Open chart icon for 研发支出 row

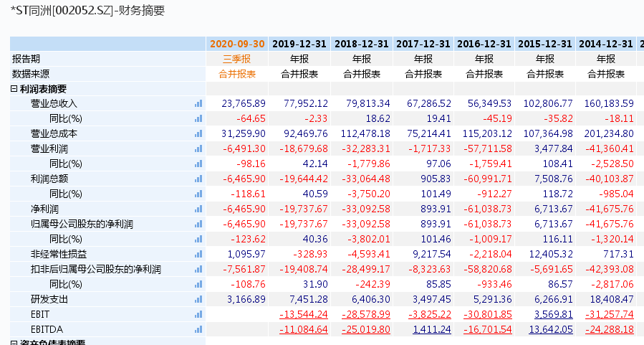[x=198, y=299]
